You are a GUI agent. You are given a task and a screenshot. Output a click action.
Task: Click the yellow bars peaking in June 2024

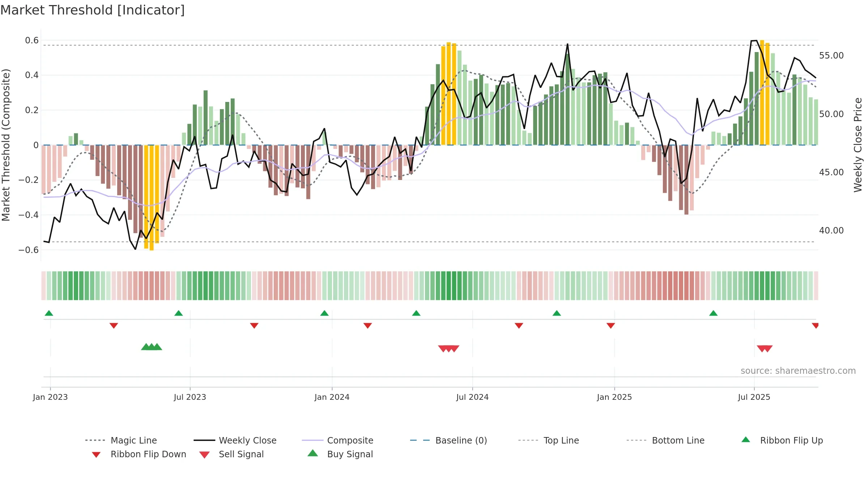[x=449, y=94]
